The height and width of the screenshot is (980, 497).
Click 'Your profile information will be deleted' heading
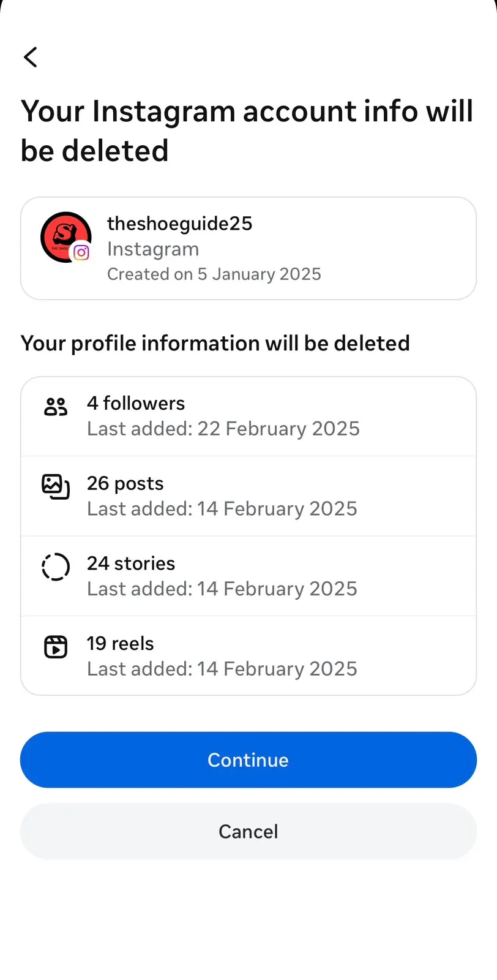[x=215, y=344]
